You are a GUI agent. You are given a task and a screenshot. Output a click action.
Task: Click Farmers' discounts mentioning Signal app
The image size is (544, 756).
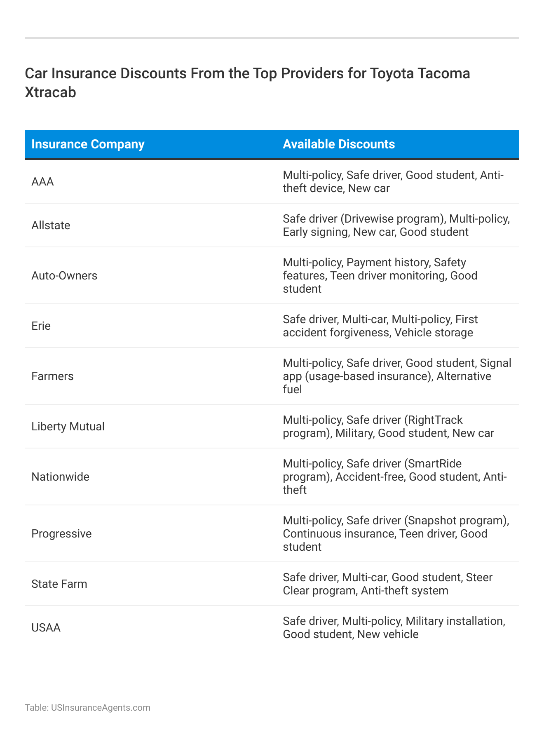click(x=397, y=376)
